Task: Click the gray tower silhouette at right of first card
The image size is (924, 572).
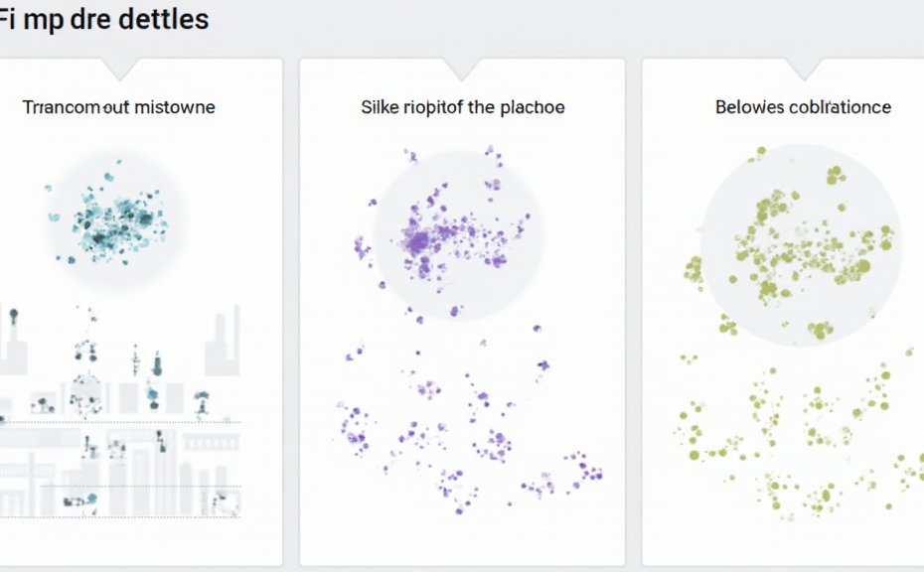Action: click(222, 343)
